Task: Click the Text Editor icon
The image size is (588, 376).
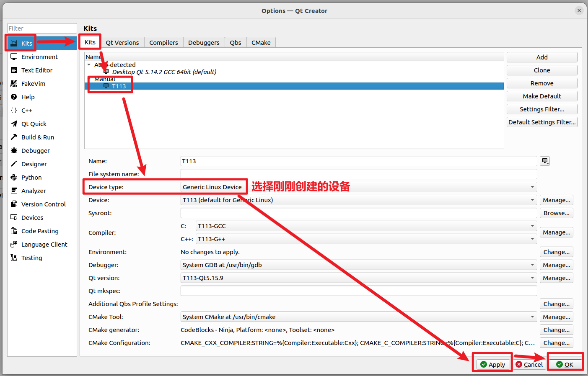Action: pyautogui.click(x=14, y=70)
